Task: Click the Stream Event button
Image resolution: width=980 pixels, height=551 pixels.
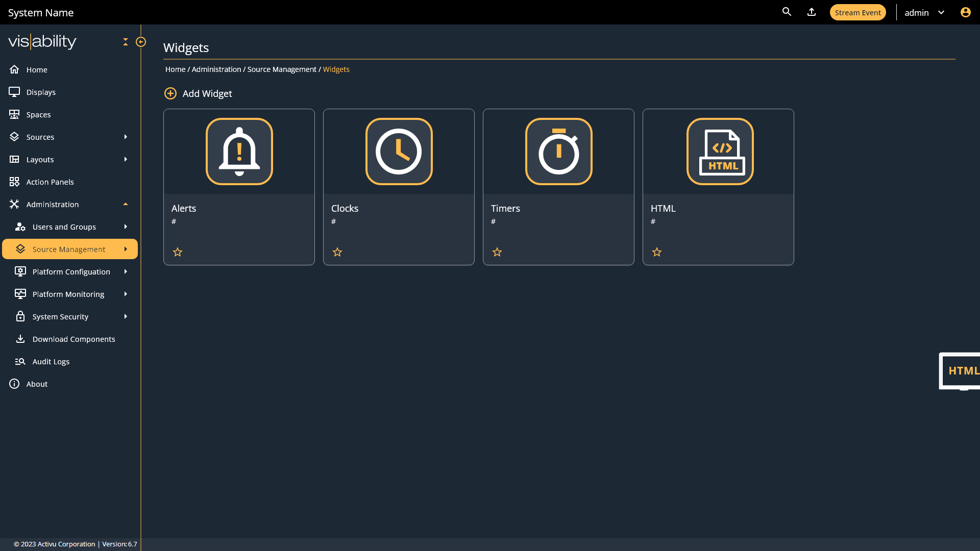Action: [x=857, y=13]
